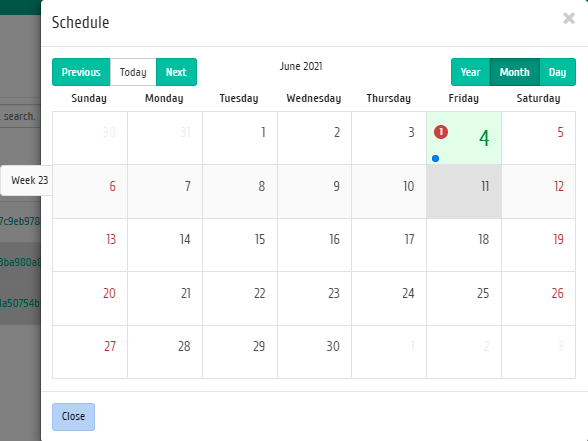Click the blue event dot on June 4
The image size is (588, 441).
(435, 159)
